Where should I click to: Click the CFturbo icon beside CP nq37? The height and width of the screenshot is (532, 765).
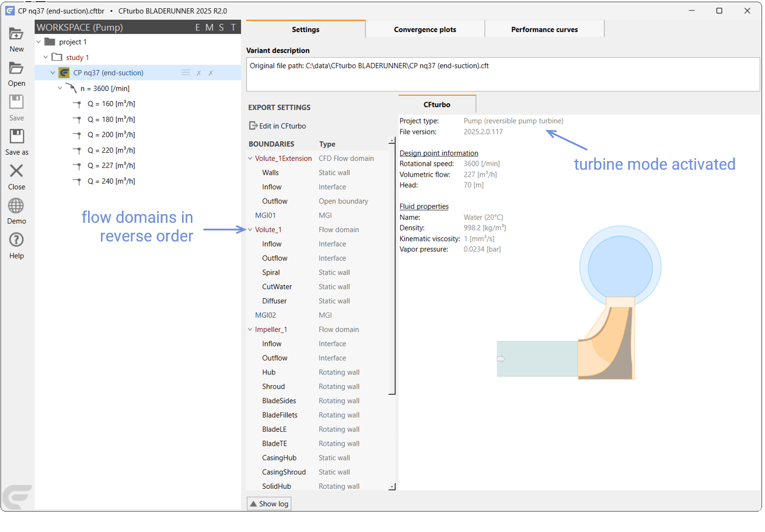[64, 73]
